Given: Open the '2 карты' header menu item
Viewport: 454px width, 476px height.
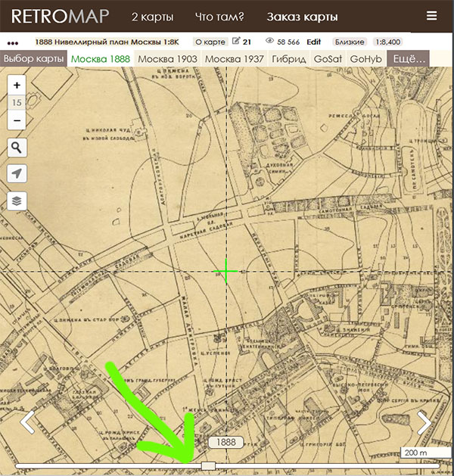Looking at the screenshot, I should tap(152, 16).
